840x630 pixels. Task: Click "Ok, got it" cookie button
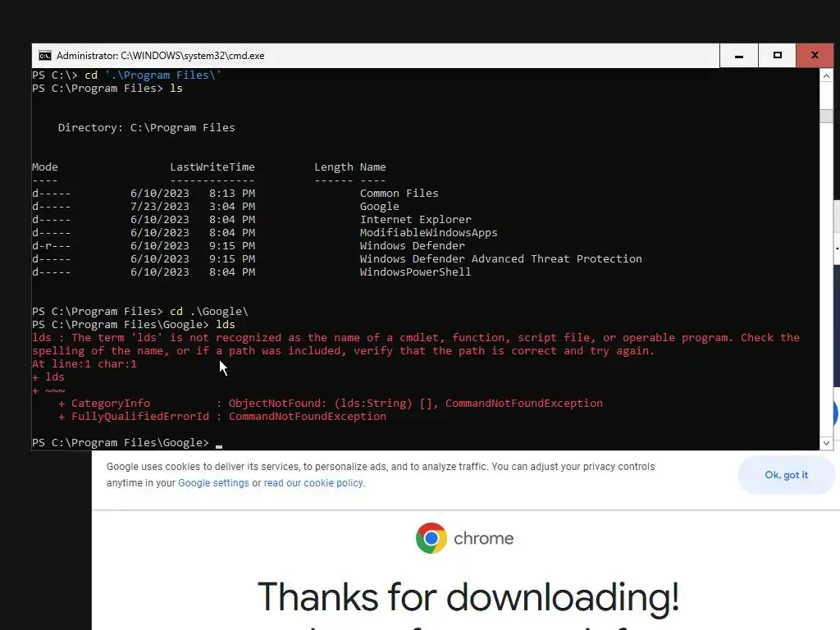click(x=786, y=475)
